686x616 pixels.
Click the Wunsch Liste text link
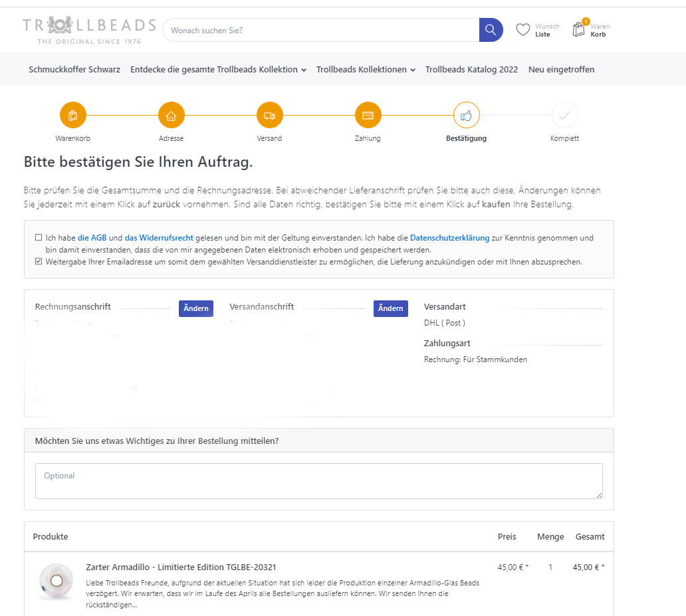547,30
